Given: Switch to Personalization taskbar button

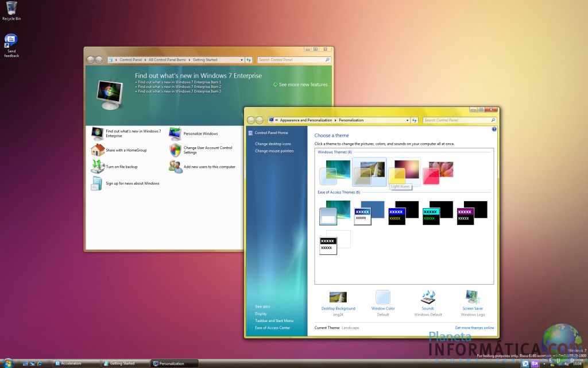Looking at the screenshot, I should 175,363.
